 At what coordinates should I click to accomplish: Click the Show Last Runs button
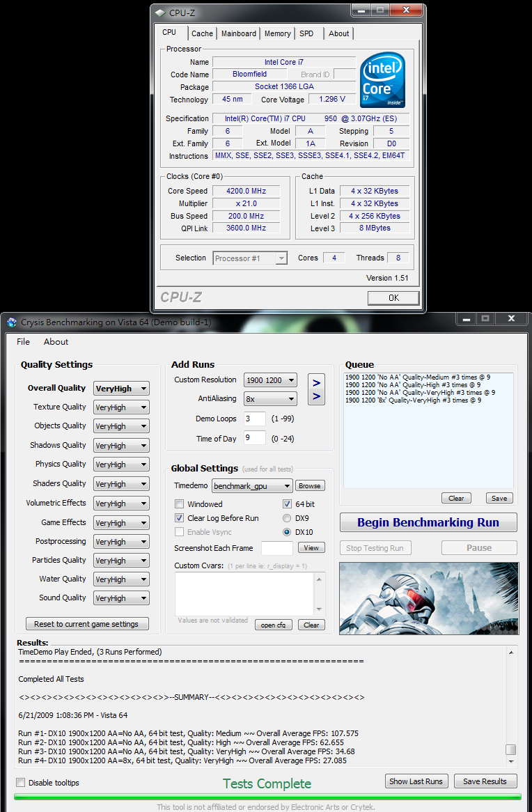coord(416,781)
